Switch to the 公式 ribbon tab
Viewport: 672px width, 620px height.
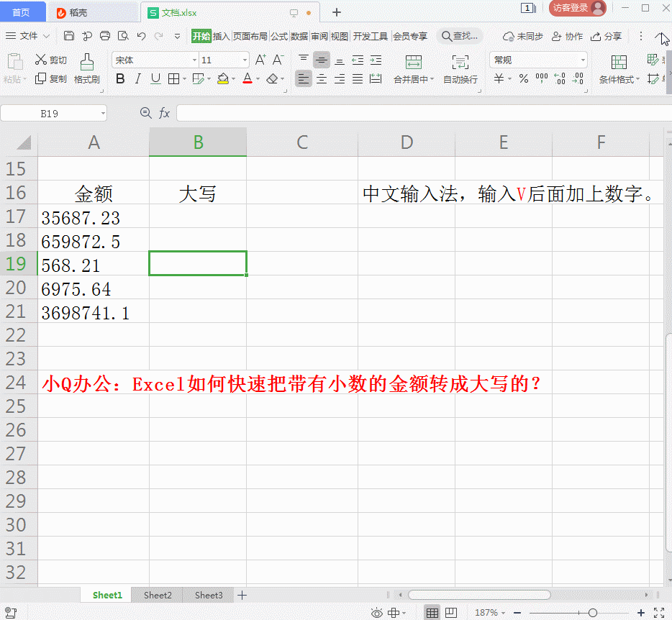tap(279, 37)
